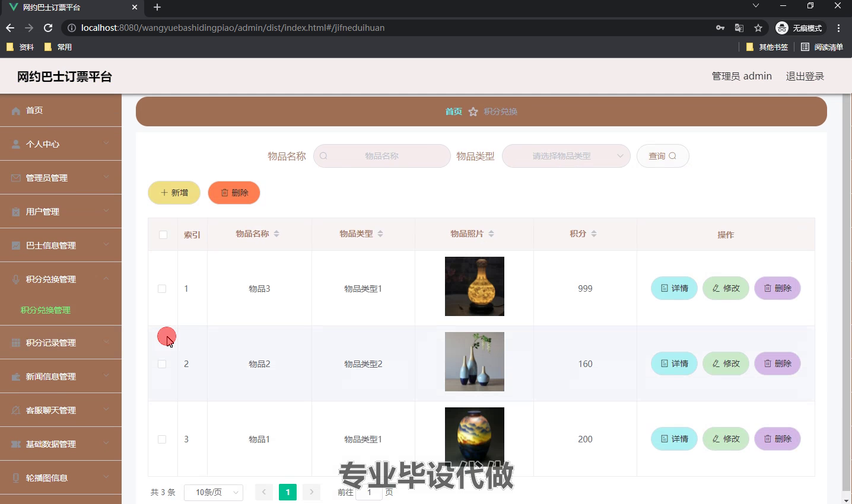
Task: Click the next page arrow
Action: coord(311,492)
